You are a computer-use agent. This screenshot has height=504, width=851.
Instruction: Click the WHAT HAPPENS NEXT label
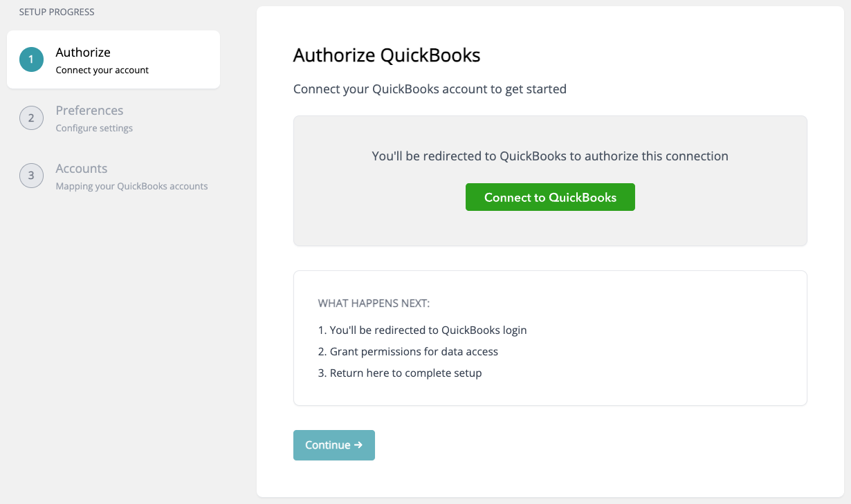(374, 304)
